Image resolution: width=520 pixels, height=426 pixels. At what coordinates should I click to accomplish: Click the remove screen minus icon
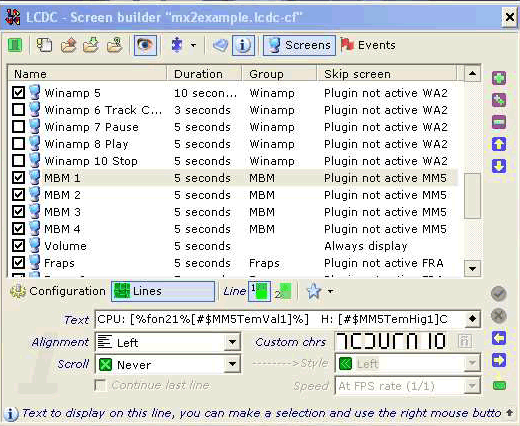[499, 122]
